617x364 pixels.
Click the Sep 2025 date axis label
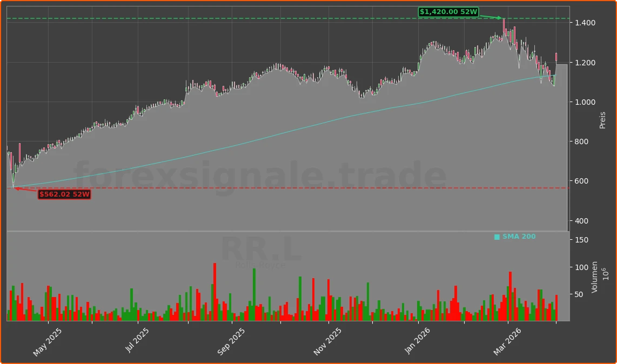[231, 341]
